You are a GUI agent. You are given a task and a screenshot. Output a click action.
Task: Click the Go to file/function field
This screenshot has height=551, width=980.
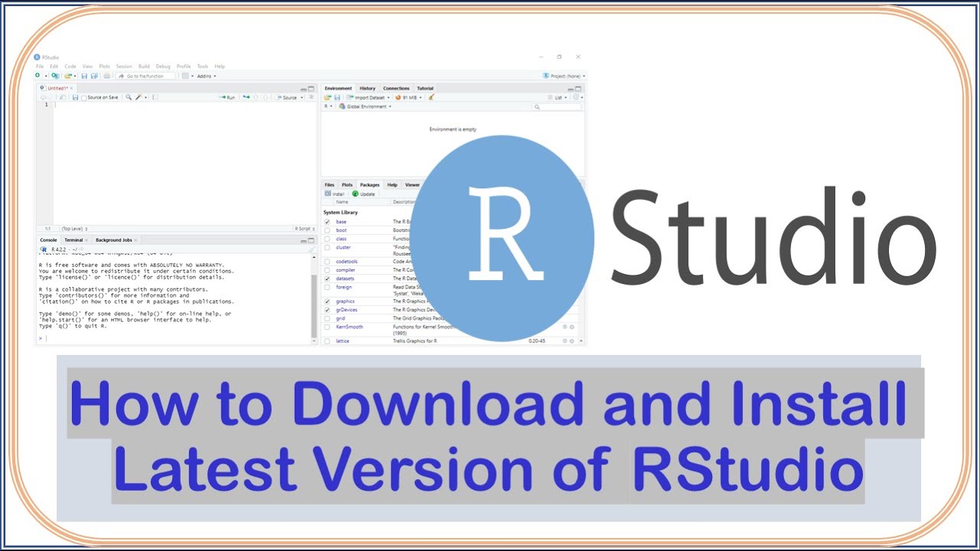(145, 76)
